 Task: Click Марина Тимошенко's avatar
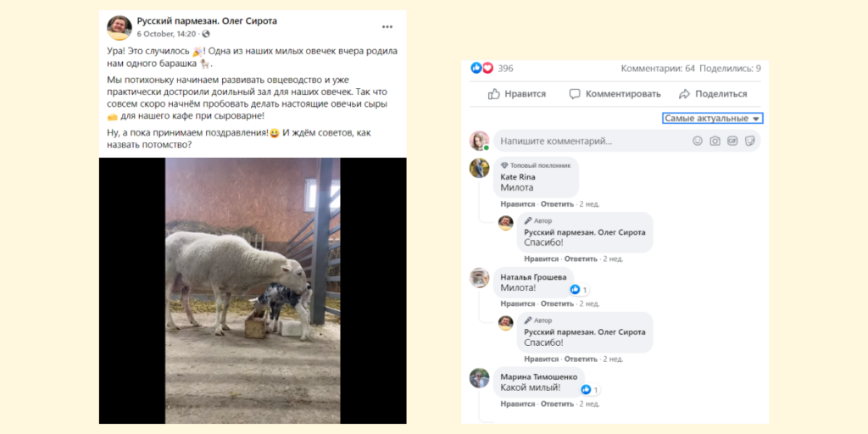click(480, 378)
